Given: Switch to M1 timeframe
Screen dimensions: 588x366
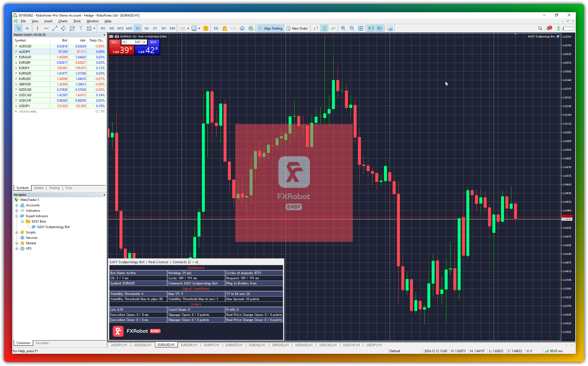Looking at the screenshot, I should point(103,28).
